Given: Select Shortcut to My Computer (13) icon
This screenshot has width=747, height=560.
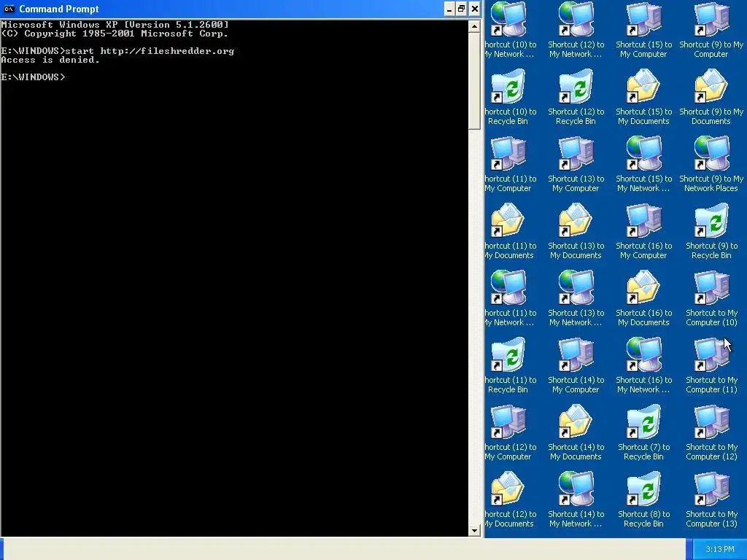Looking at the screenshot, I should (x=711, y=489).
